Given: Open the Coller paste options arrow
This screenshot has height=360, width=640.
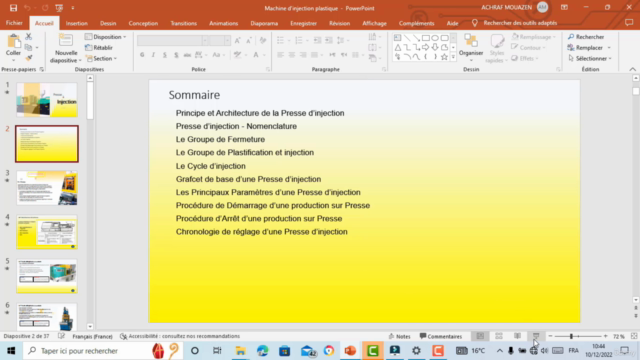Looking at the screenshot, I should tap(13, 61).
